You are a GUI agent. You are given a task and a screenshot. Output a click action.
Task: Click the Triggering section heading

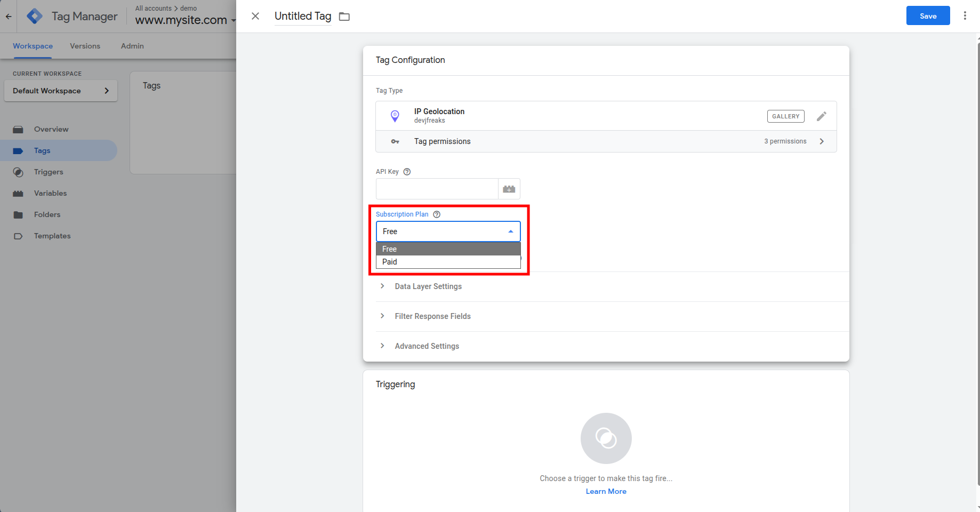[395, 384]
